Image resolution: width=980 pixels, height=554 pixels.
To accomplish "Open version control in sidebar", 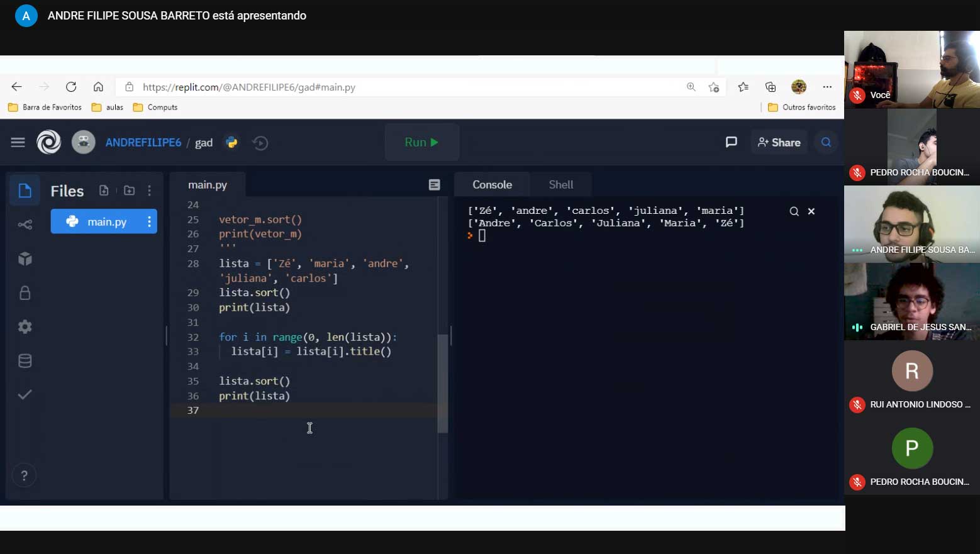I will (x=25, y=224).
